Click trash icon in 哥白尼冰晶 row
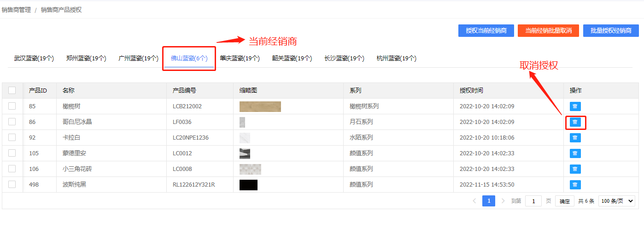 click(575, 122)
